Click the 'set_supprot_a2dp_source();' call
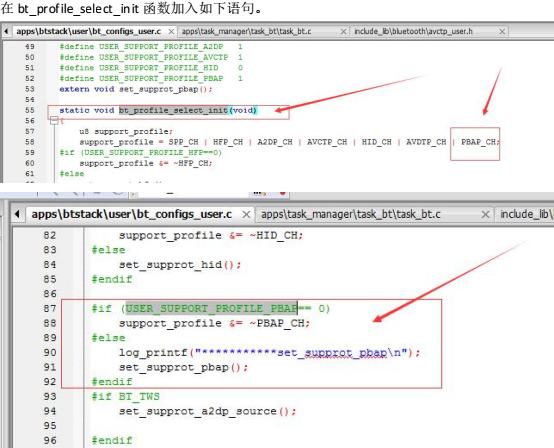This screenshot has height=448, width=554. 208,411
